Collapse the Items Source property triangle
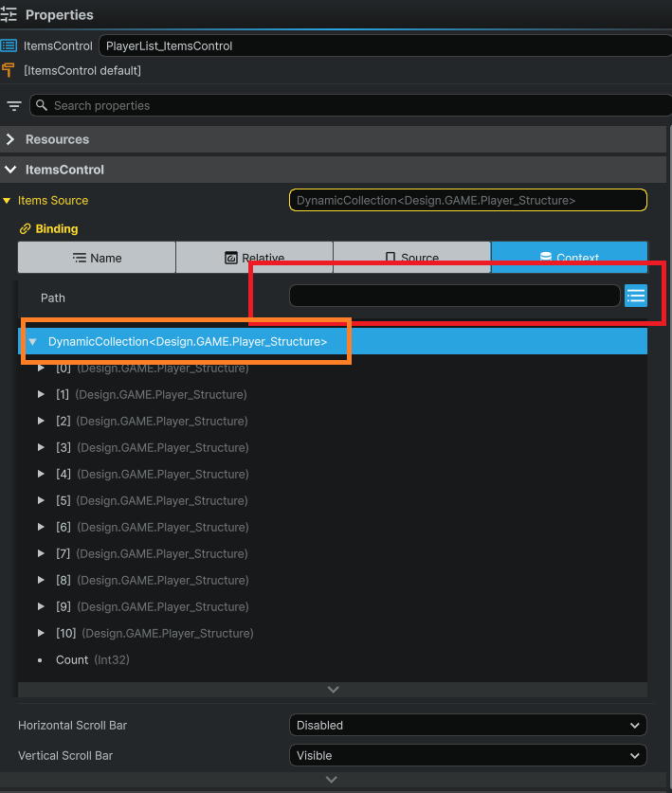Viewport: 672px width, 793px height. point(7,201)
